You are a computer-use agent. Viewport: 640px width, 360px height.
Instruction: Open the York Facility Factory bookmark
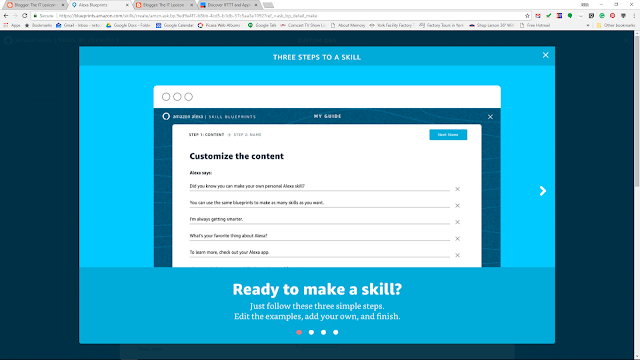pos(391,25)
